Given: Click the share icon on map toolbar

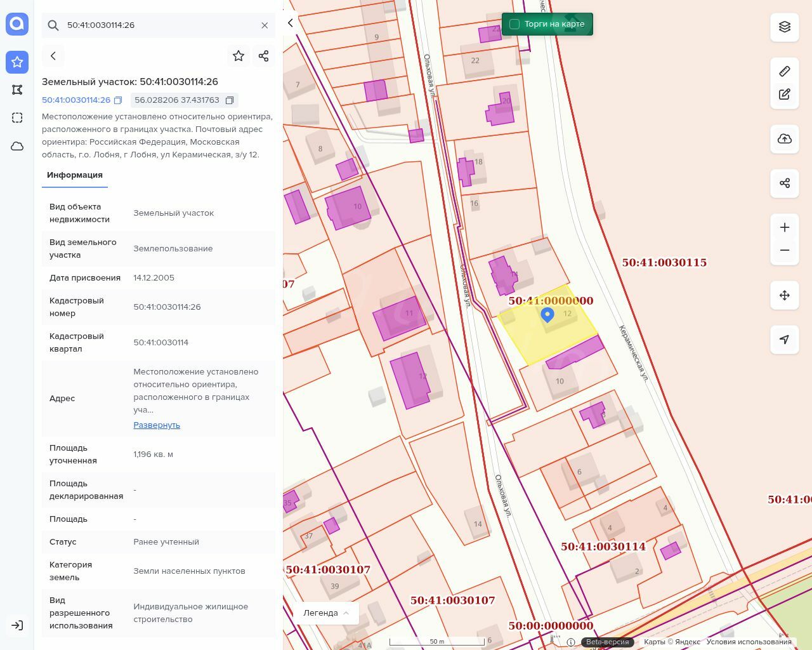Looking at the screenshot, I should (785, 183).
